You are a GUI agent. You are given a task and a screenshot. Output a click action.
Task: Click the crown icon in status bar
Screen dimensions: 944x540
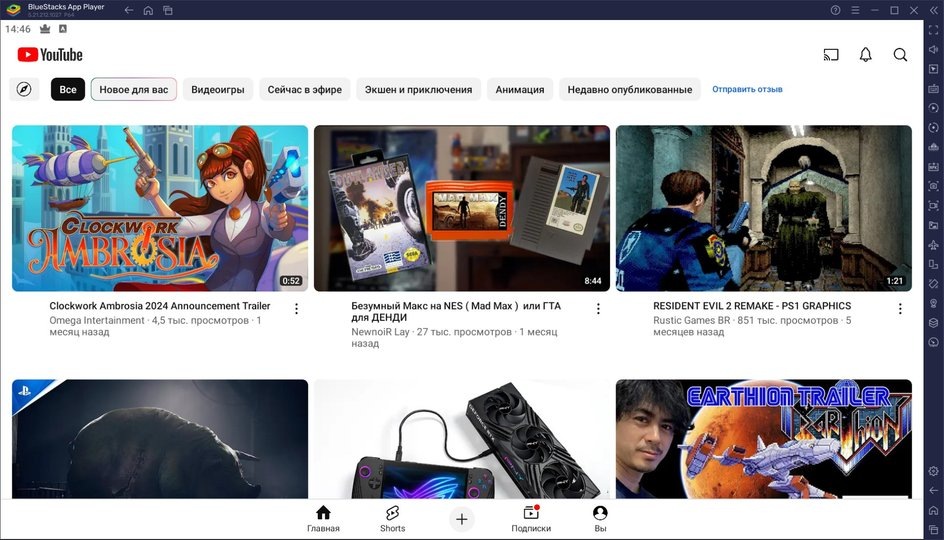coord(45,29)
